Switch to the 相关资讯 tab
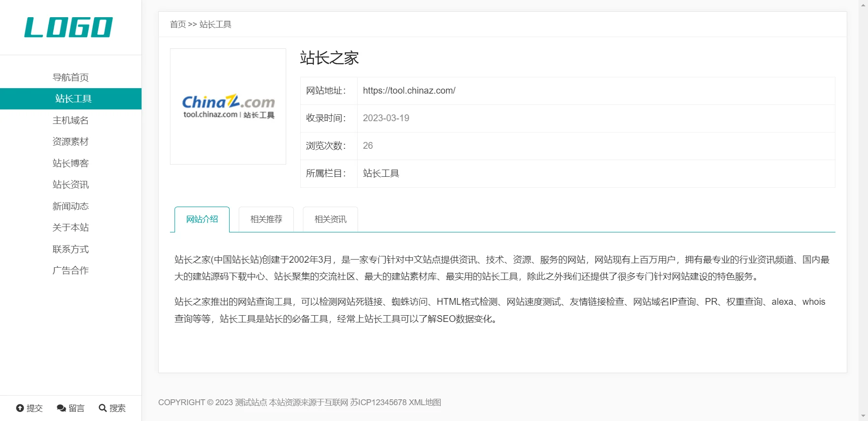868x421 pixels. (330, 219)
